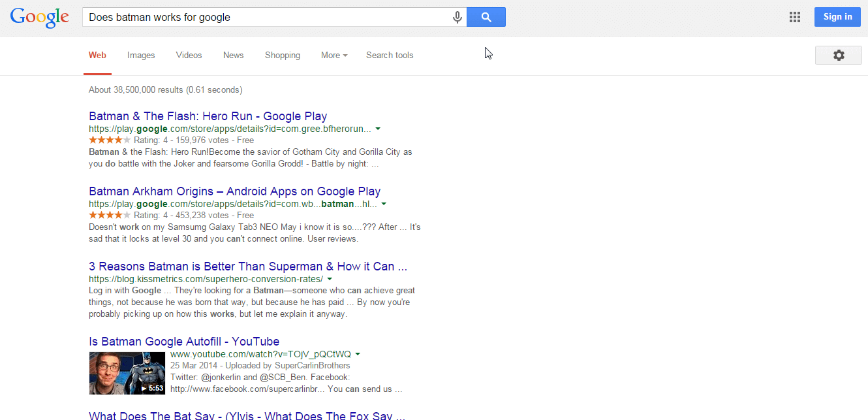
Task: Click Arkham Origins star rating
Action: tap(110, 215)
